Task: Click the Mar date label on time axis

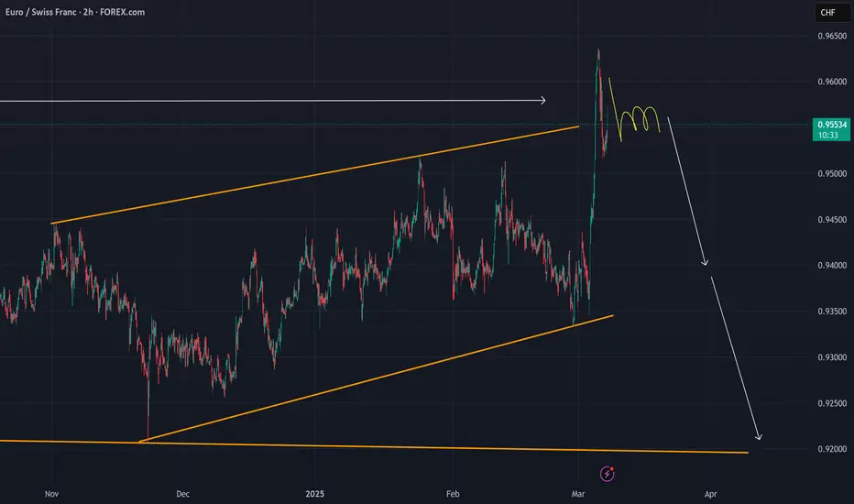Action: [578, 494]
